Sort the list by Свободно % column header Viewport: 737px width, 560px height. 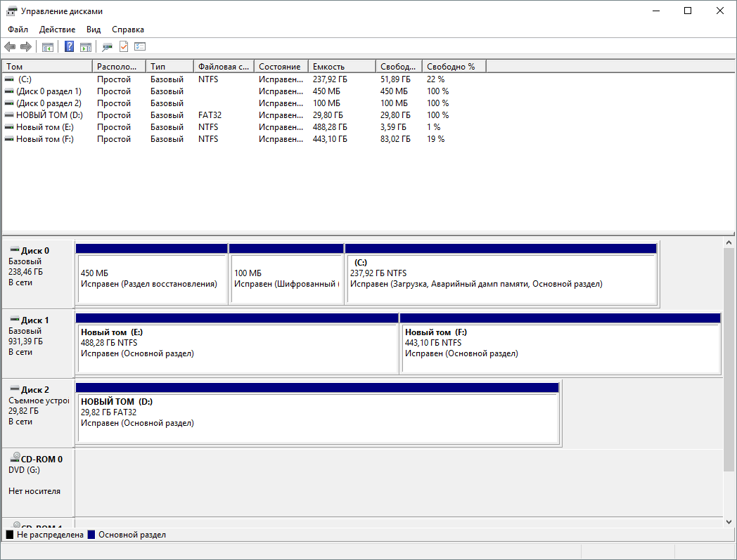[454, 67]
